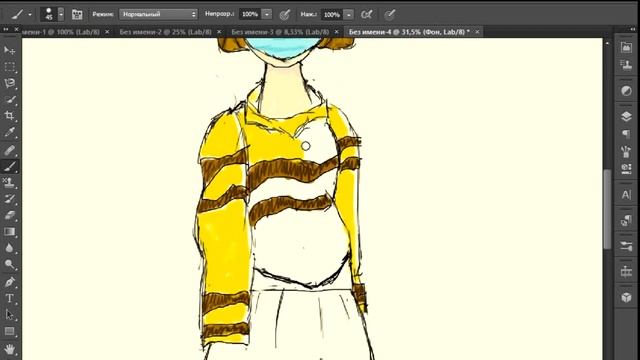Screen dimensions: 640x360
Task: Select the Pen tool
Action: coord(9,282)
